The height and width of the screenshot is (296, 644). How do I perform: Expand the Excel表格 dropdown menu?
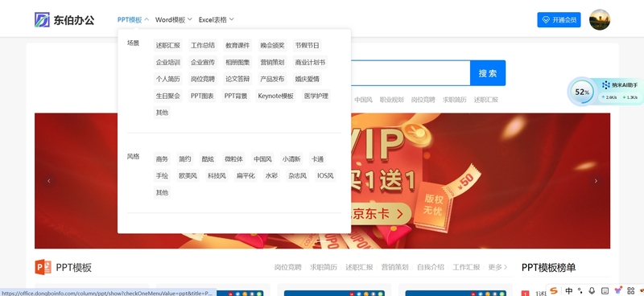click(217, 19)
